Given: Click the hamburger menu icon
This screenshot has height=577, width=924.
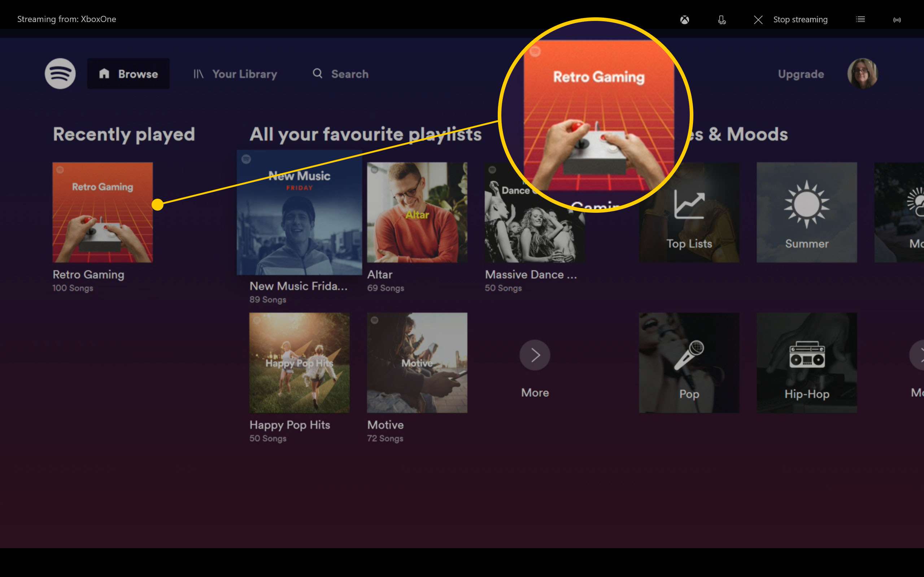Looking at the screenshot, I should click(860, 19).
